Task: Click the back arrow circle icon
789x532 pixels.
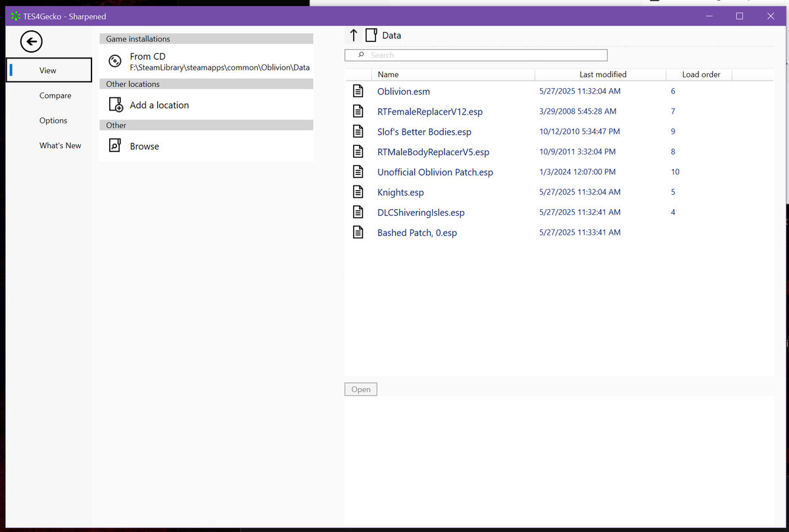Action: point(31,42)
